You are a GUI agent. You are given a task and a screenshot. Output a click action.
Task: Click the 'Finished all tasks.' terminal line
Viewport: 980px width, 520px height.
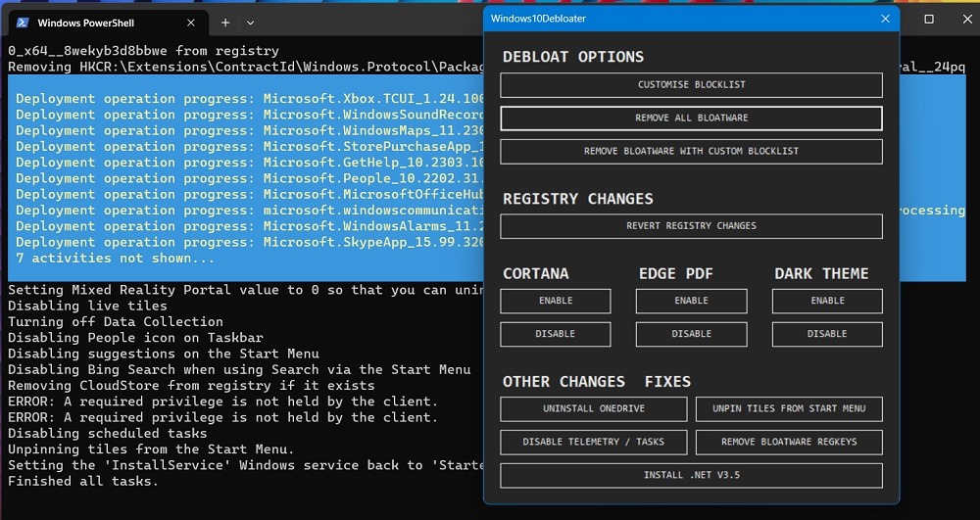click(83, 481)
